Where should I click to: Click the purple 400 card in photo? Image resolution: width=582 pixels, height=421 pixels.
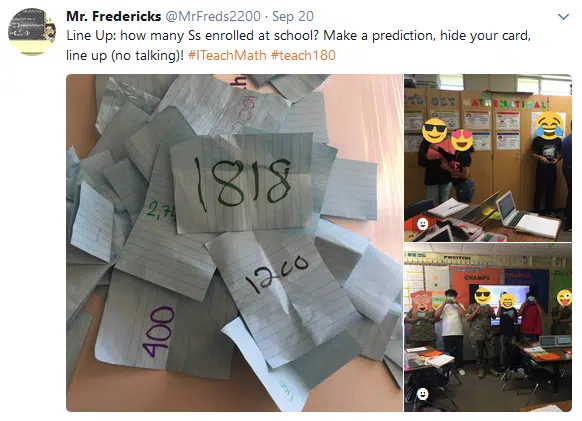[158, 332]
